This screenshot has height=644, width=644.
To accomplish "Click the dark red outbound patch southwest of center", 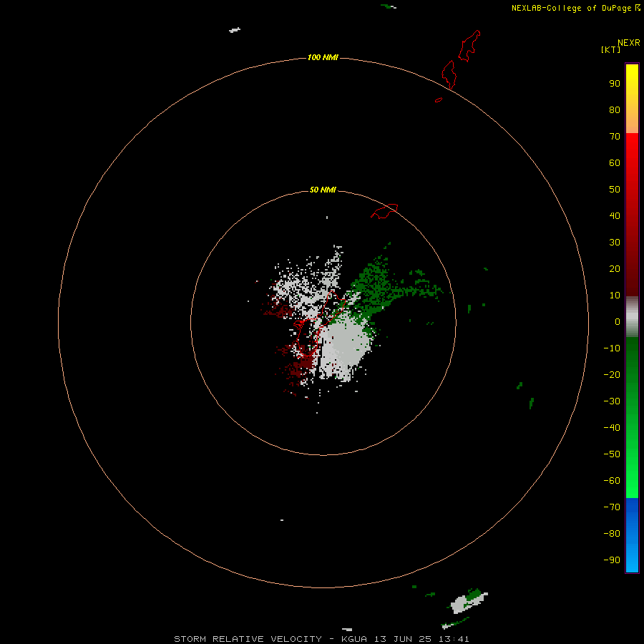I will click(303, 365).
